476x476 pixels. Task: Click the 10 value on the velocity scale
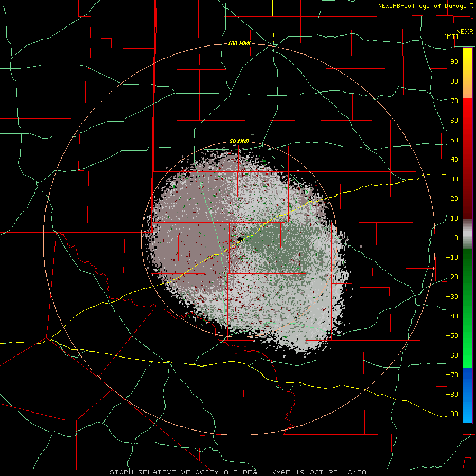click(454, 218)
